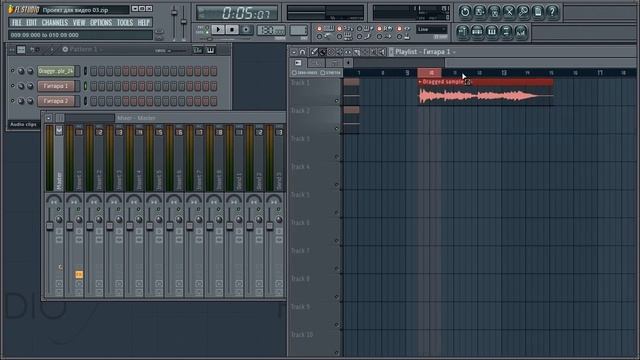Open the Playlist window options menu button
Screen dimensions: 640x360
[x=293, y=52]
